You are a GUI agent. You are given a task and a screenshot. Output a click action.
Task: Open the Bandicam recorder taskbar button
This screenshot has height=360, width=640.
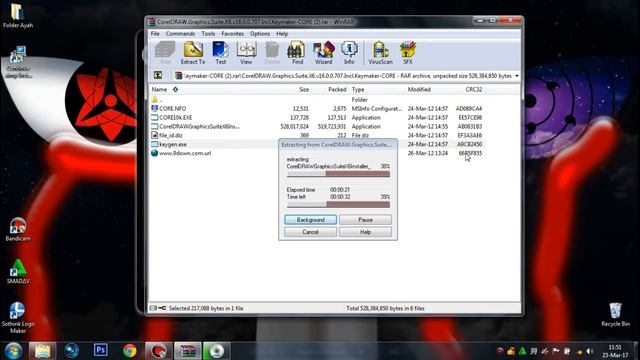(x=159, y=351)
